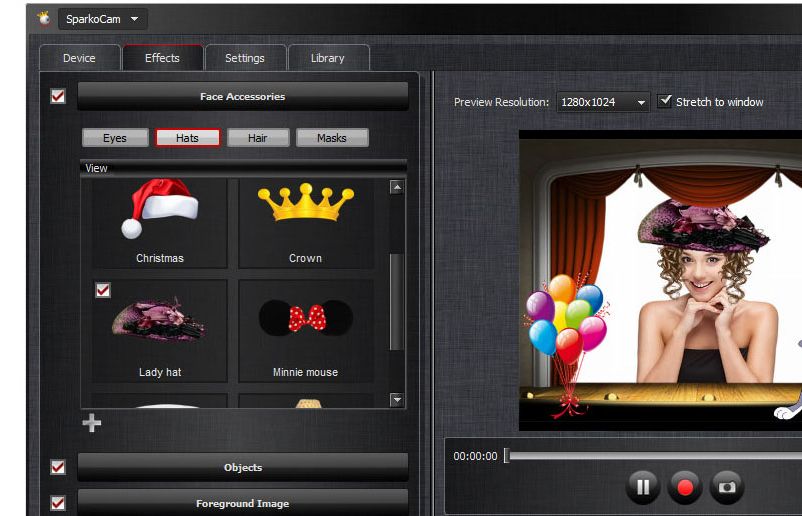Uncheck the Lady hat checkbox
This screenshot has height=516, width=802.
[103, 290]
